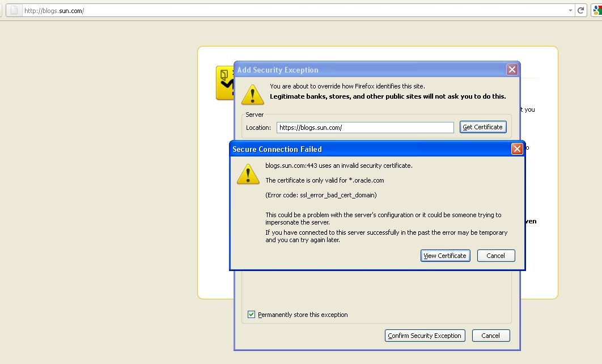Image resolution: width=602 pixels, height=364 pixels.
Task: Open the address bar history dropdown
Action: [x=570, y=11]
